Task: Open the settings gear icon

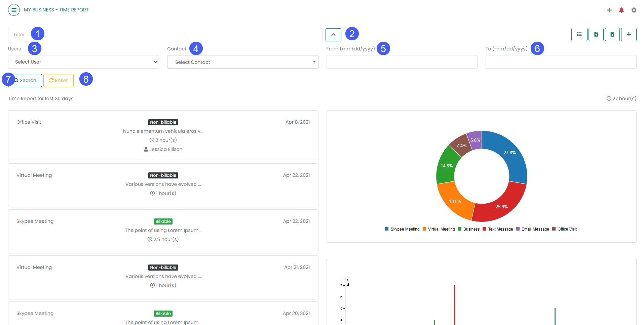Action: click(634, 10)
